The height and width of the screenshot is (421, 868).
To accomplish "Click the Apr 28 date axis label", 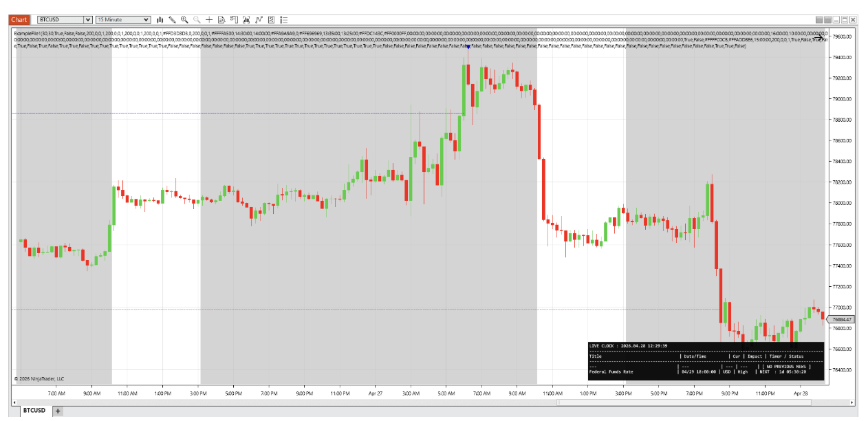I will pyautogui.click(x=801, y=393).
